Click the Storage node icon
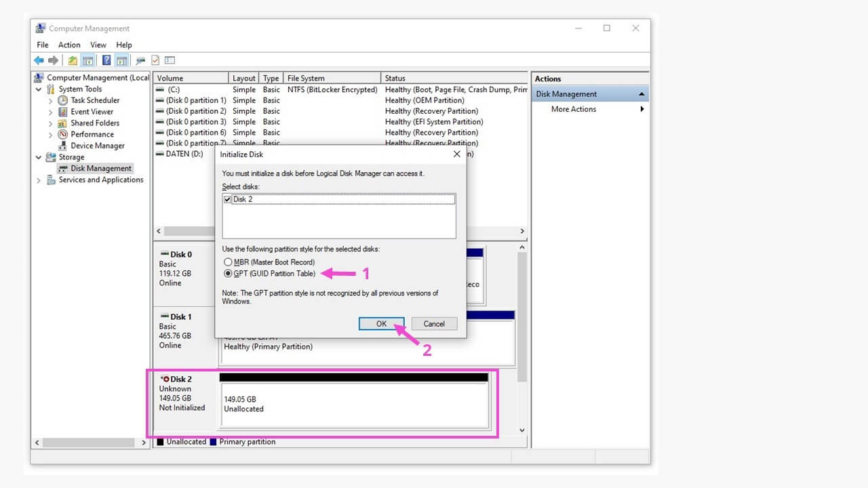Screen dimensions: 868x488 51,157
